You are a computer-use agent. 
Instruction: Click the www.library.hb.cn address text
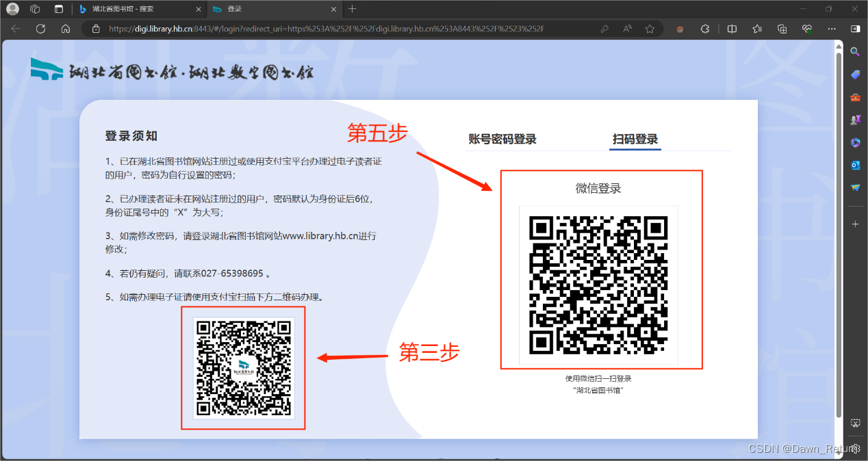pyautogui.click(x=319, y=236)
